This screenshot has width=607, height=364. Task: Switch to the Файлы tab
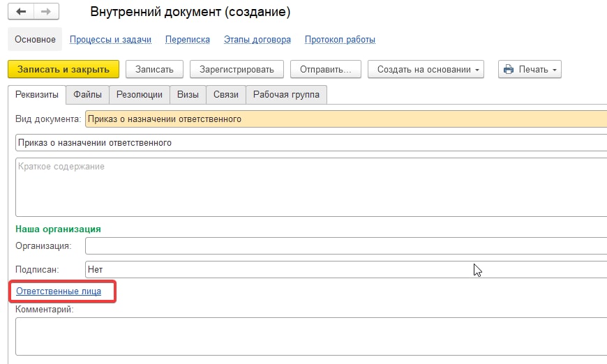pyautogui.click(x=87, y=95)
